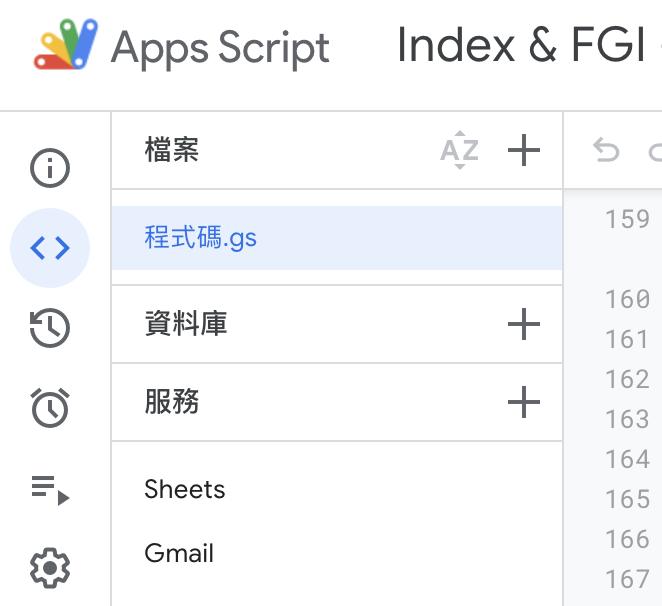This screenshot has width=662, height=606.
Task: Click the 服務 section label
Action: 172,402
